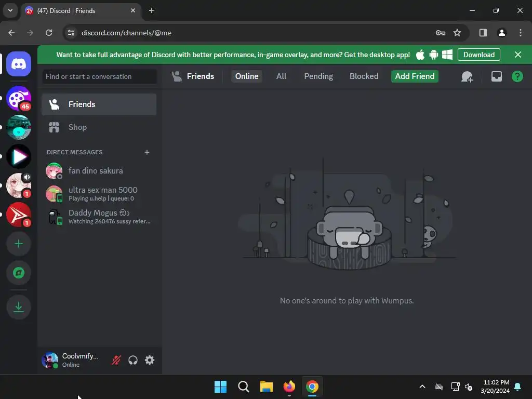This screenshot has width=532, height=399.
Task: Open the Chrome three-dot menu
Action: coord(521,33)
